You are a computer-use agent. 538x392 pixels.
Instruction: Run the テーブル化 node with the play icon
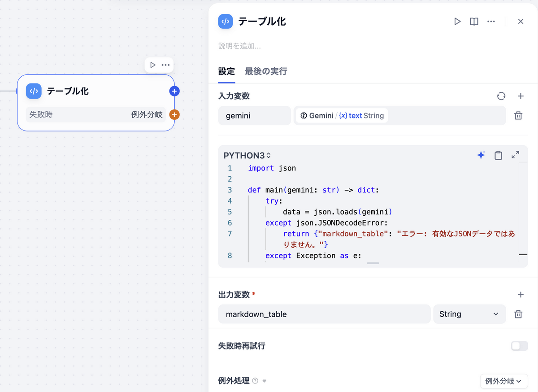pos(457,21)
